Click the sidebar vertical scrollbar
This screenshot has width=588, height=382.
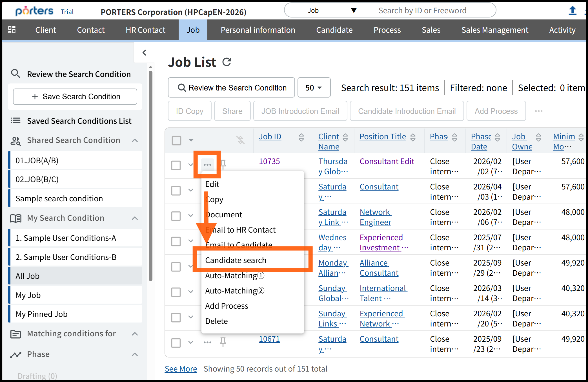(150, 175)
